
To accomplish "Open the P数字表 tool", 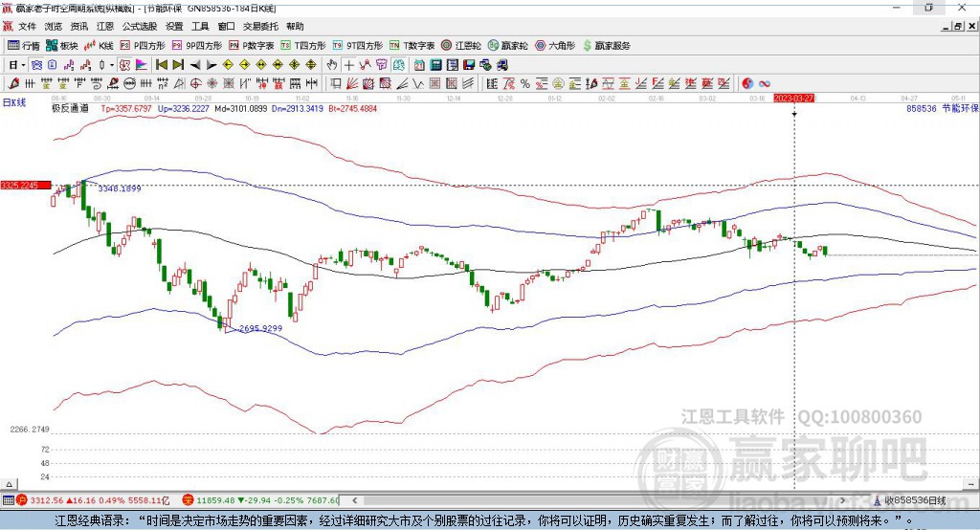I will [252, 46].
